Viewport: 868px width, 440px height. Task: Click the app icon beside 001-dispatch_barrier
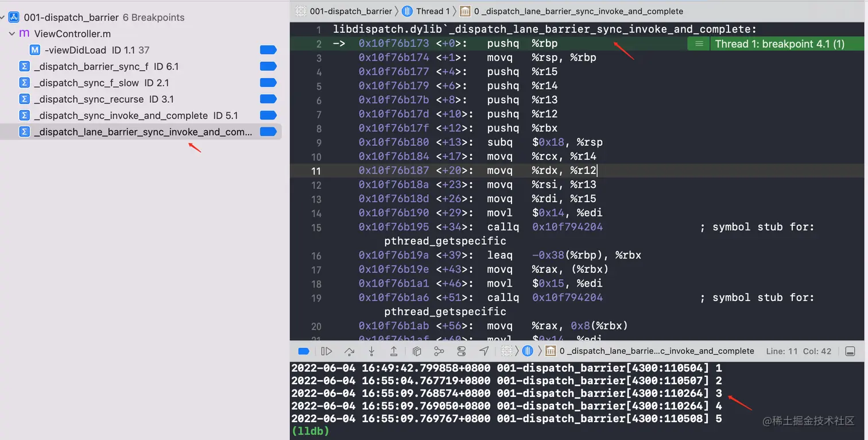[14, 17]
